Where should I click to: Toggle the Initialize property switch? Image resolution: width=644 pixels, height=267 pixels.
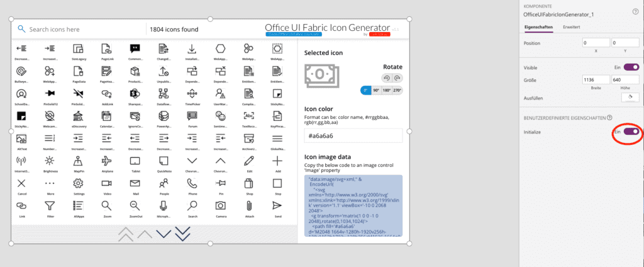[631, 131]
